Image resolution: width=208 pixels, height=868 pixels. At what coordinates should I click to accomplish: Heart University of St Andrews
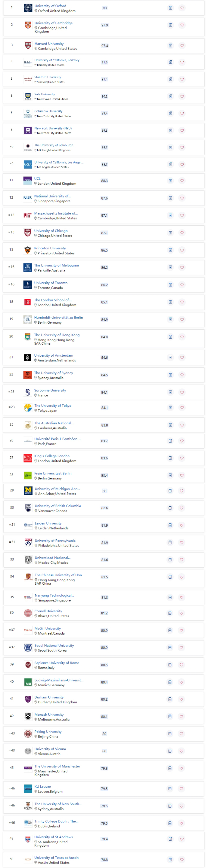coord(182,839)
